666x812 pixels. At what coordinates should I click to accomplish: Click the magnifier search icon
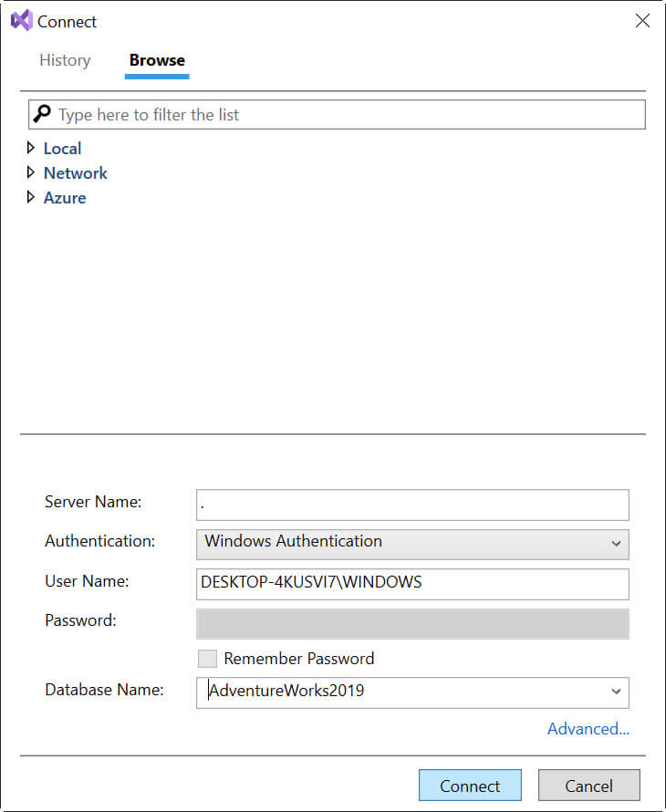[42, 113]
